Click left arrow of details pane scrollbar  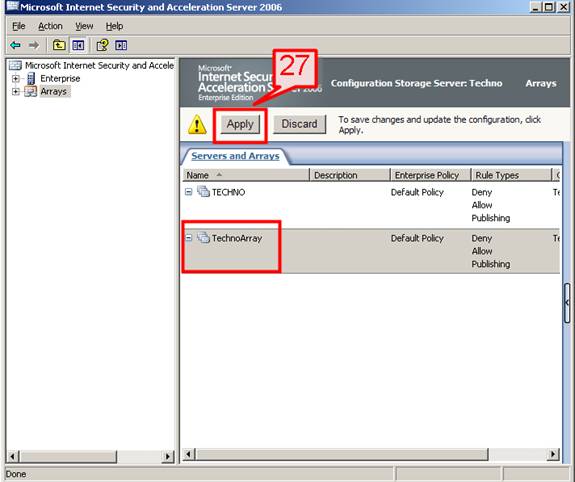point(188,454)
